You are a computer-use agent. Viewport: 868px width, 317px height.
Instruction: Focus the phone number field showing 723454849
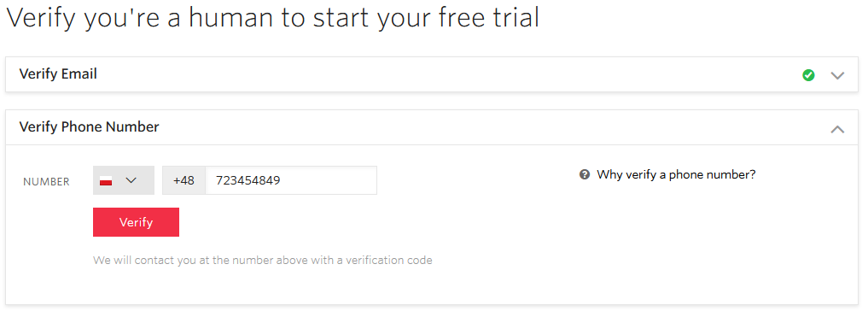click(x=291, y=180)
